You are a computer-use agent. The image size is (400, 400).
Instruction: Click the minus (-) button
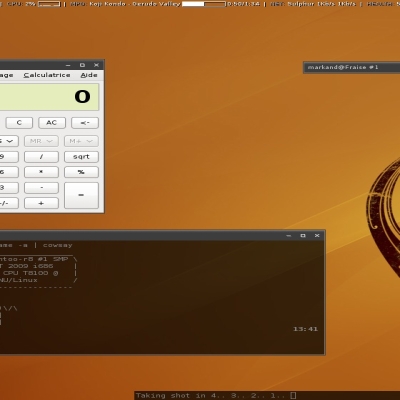pos(41,188)
